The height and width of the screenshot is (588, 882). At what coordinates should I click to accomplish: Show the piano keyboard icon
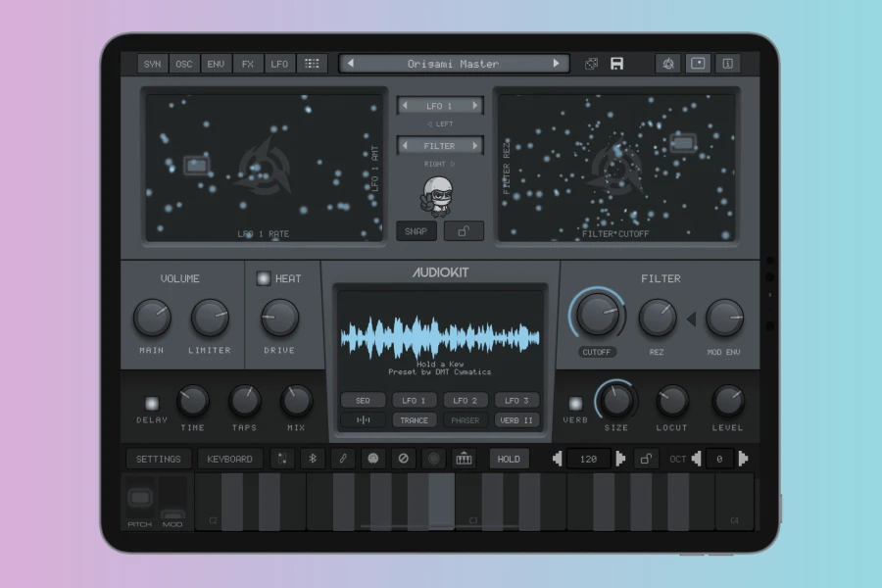[464, 459]
